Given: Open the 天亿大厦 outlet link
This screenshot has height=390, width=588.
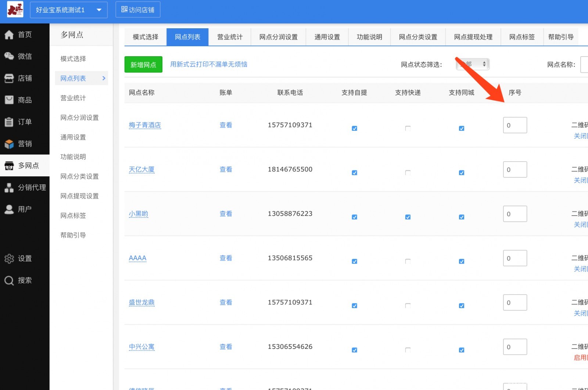Looking at the screenshot, I should pos(141,170).
